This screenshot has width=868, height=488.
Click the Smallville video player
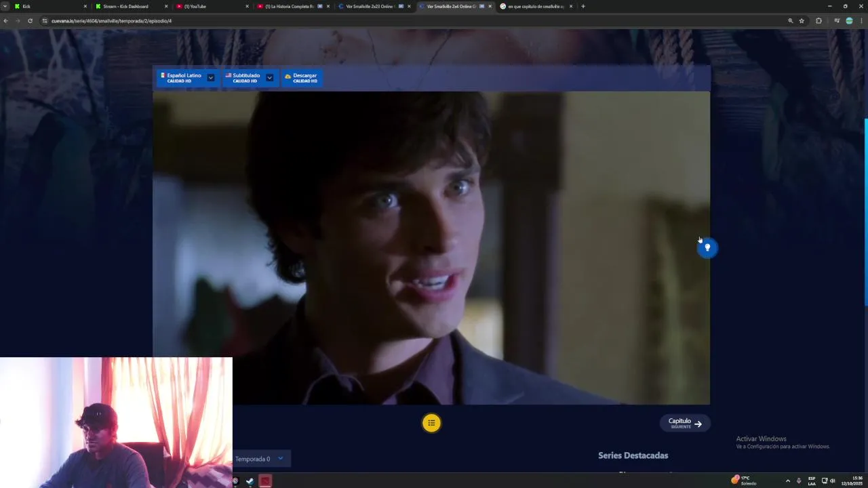point(431,248)
